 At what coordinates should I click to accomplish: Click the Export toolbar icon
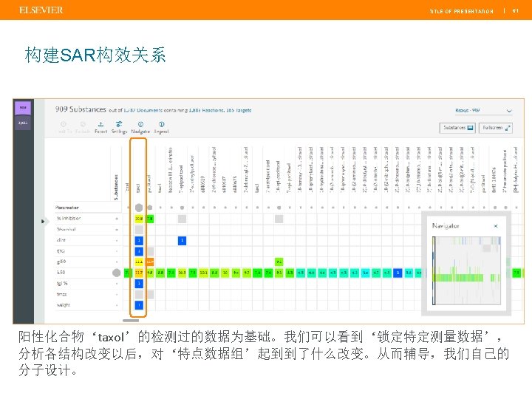coord(100,127)
